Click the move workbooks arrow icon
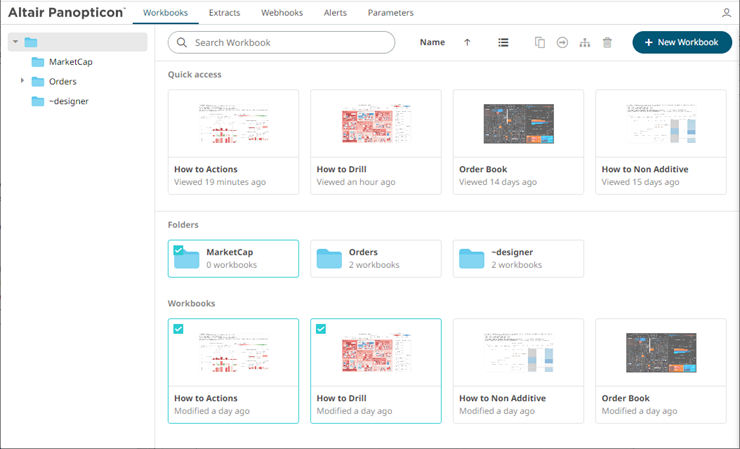Image resolution: width=740 pixels, height=449 pixels. [562, 43]
